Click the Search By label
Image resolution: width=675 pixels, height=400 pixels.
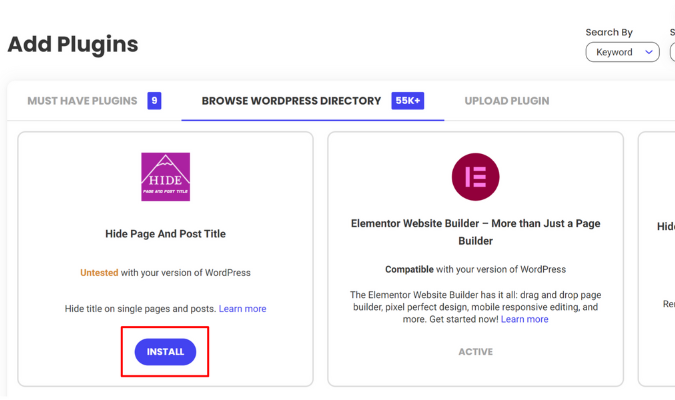(x=609, y=32)
